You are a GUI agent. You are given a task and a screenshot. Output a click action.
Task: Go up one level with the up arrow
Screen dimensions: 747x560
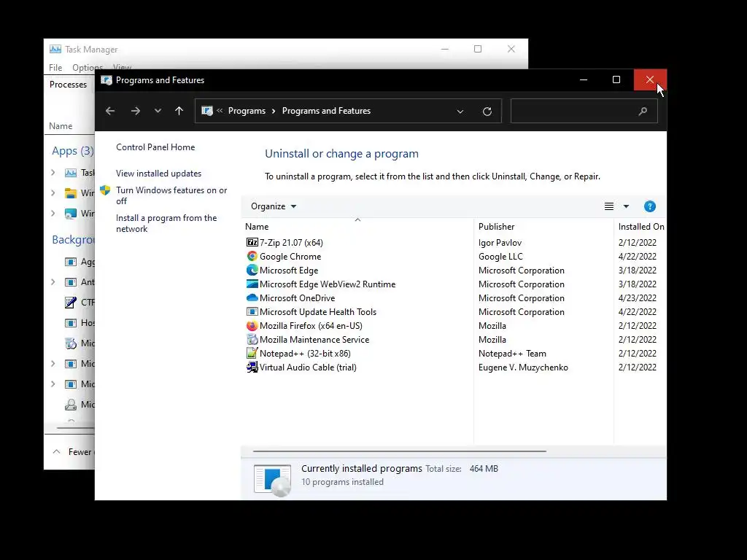[x=179, y=111]
